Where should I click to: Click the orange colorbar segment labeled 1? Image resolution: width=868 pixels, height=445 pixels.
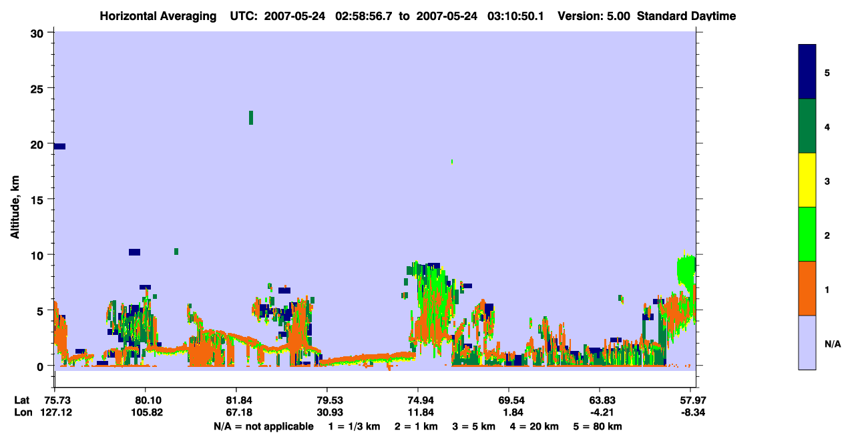(807, 288)
